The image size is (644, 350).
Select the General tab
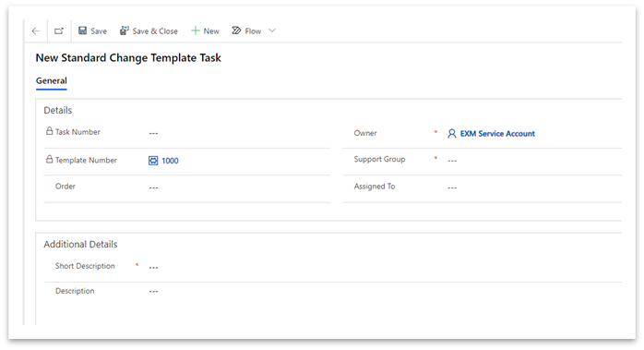click(52, 80)
